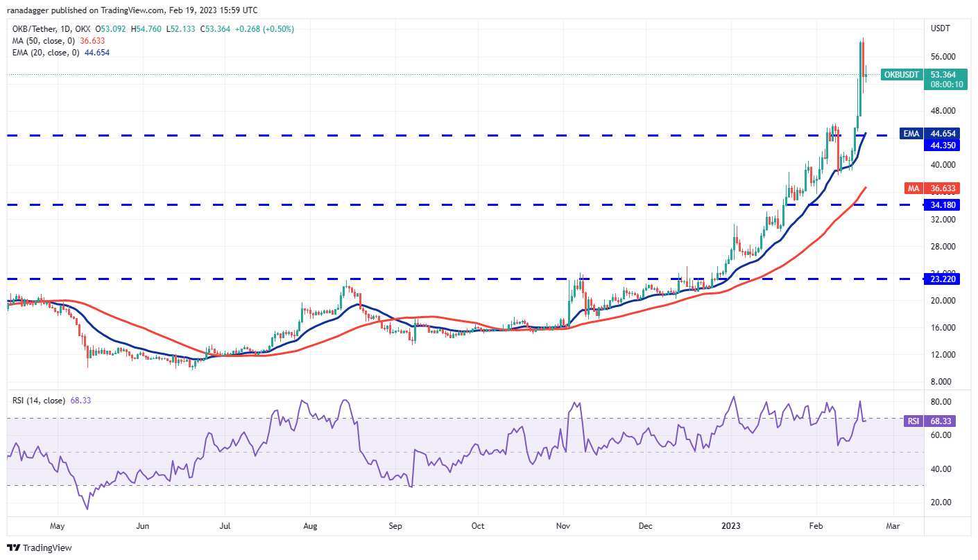Click the RSI 80.00 scale label

point(941,402)
